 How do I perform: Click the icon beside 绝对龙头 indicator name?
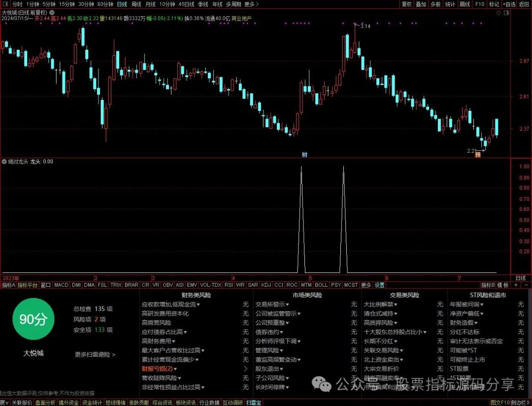[x=4, y=162]
